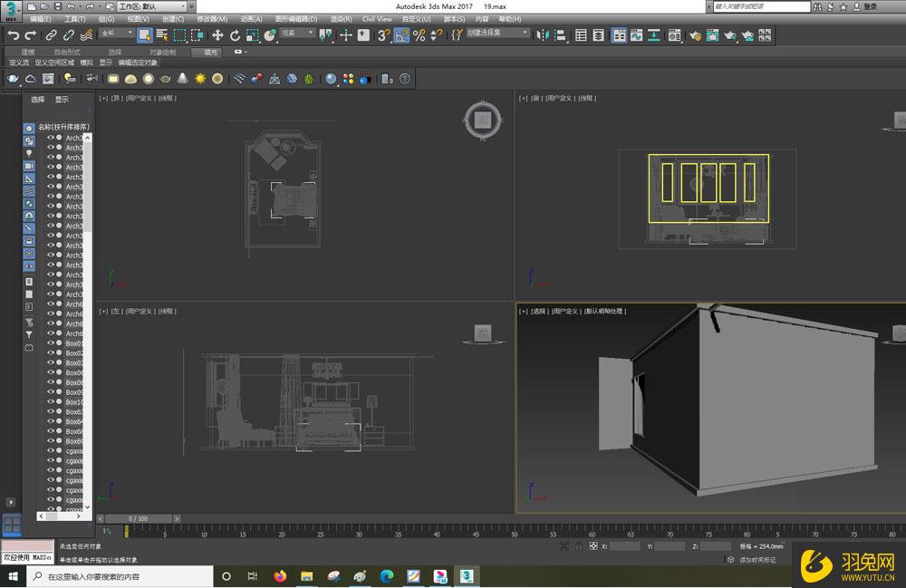Image resolution: width=906 pixels, height=588 pixels.
Task: Click the Undo icon on the toolbar
Action: 13,36
